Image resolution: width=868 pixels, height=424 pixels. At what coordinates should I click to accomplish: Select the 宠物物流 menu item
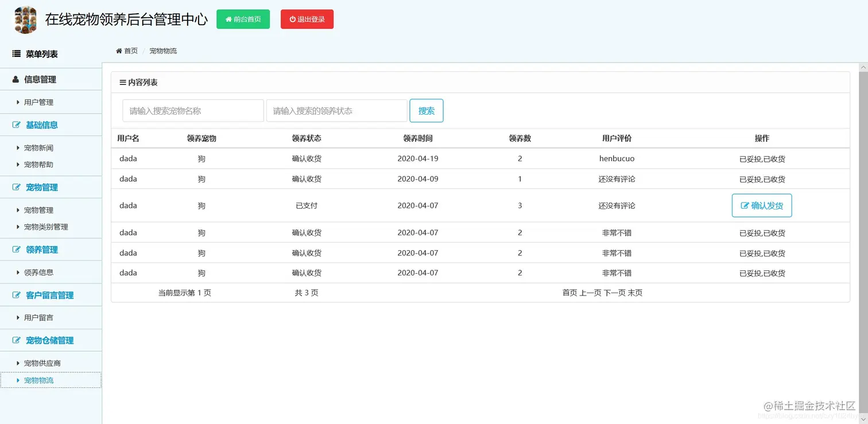[39, 380]
